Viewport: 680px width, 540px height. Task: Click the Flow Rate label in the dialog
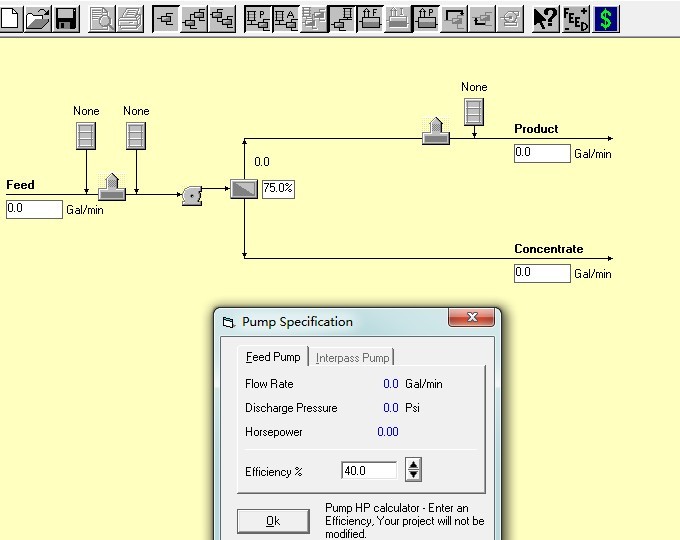tap(269, 384)
